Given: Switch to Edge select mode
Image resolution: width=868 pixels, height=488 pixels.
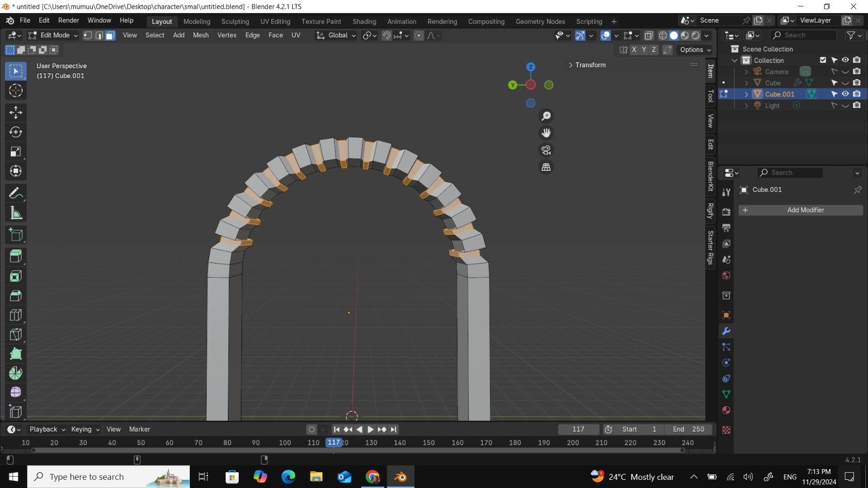Looking at the screenshot, I should [99, 35].
